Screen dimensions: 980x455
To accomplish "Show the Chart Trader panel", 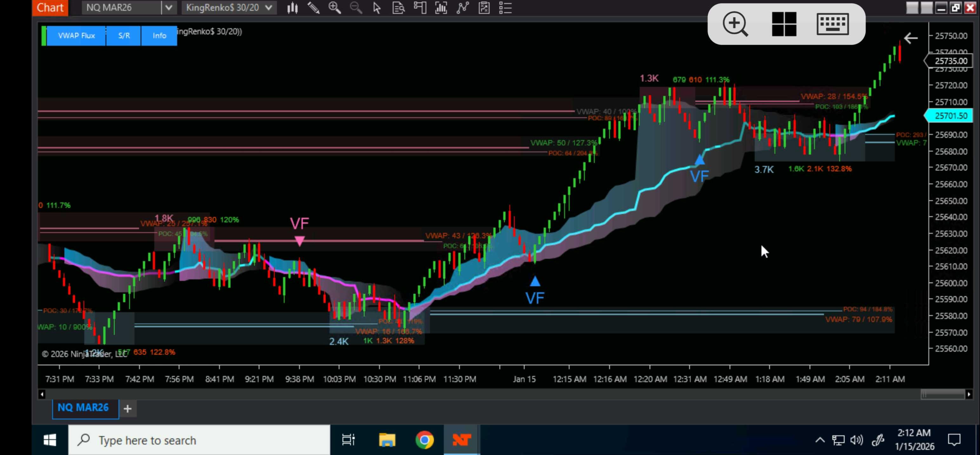I will coord(420,8).
